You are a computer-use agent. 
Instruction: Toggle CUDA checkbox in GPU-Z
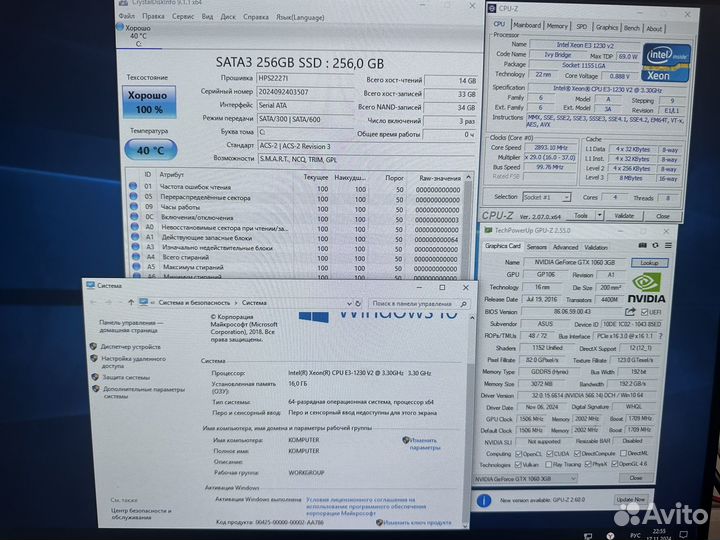coord(549,454)
